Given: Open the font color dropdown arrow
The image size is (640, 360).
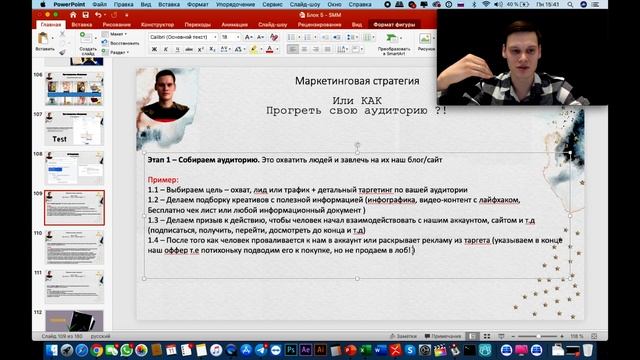Looking at the screenshot, I should pyautogui.click(x=277, y=50).
